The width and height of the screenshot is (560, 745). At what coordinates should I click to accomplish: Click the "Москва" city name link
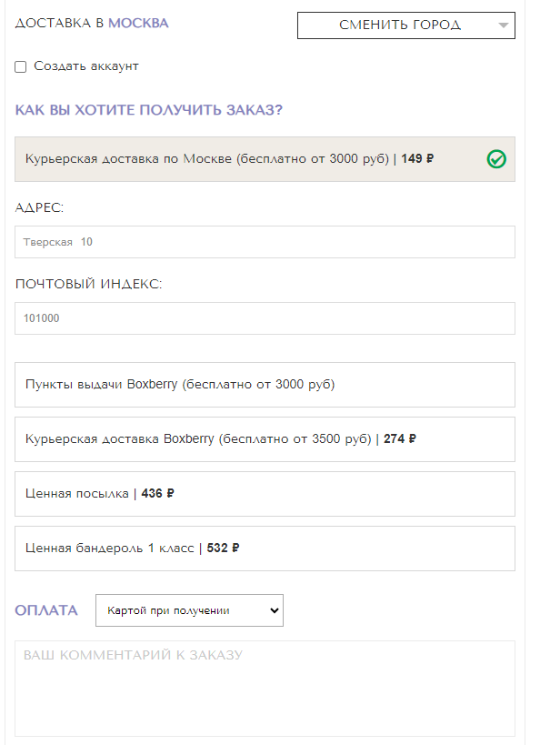pos(138,23)
